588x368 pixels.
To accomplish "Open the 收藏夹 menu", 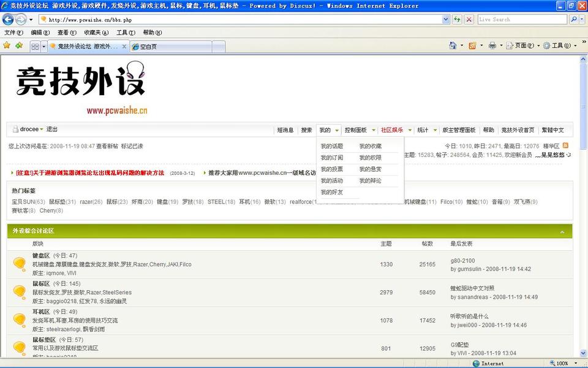I will point(96,33).
